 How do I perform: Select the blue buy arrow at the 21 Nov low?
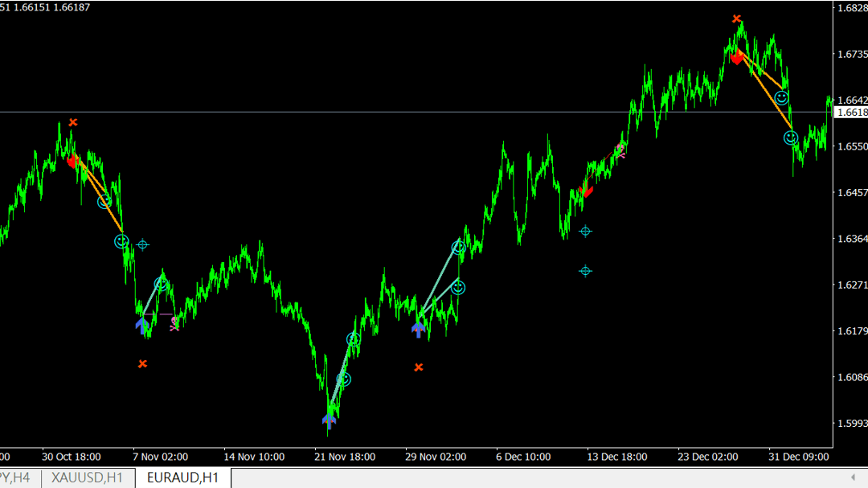click(329, 421)
